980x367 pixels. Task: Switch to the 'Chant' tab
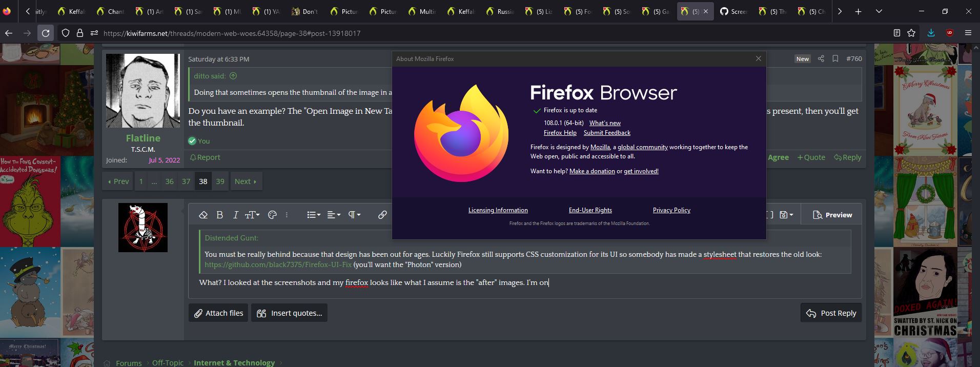[111, 11]
